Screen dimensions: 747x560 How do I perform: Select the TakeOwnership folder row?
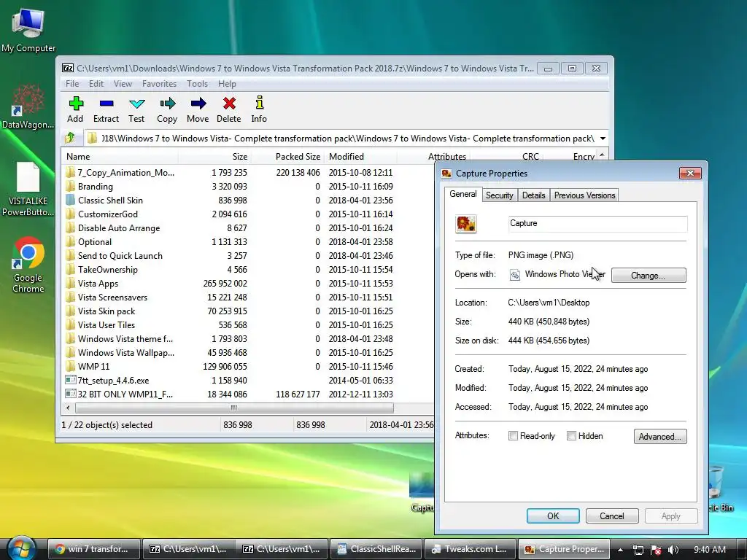[x=248, y=270]
